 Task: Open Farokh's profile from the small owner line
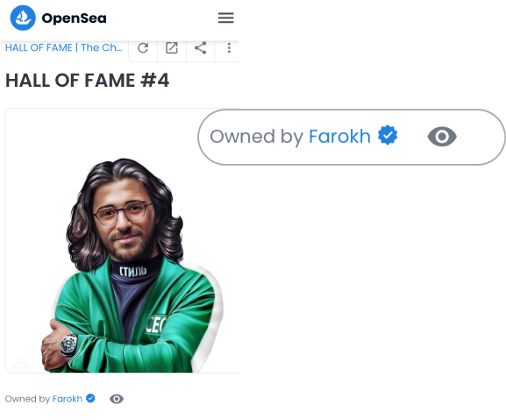[68, 399]
